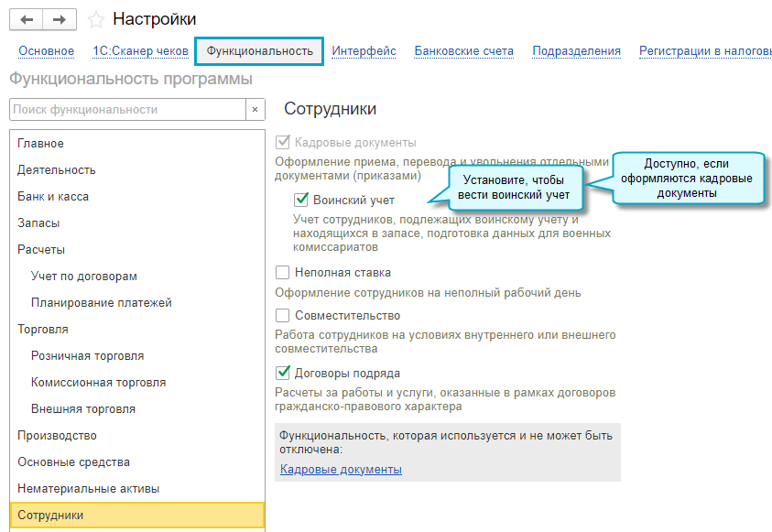Select Основные средства in the list

73,461
